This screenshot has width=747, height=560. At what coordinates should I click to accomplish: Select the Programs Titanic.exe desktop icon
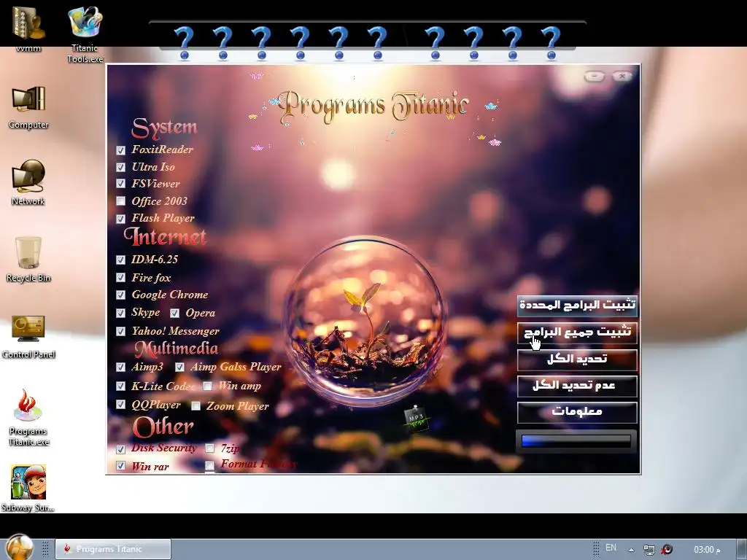tap(28, 417)
